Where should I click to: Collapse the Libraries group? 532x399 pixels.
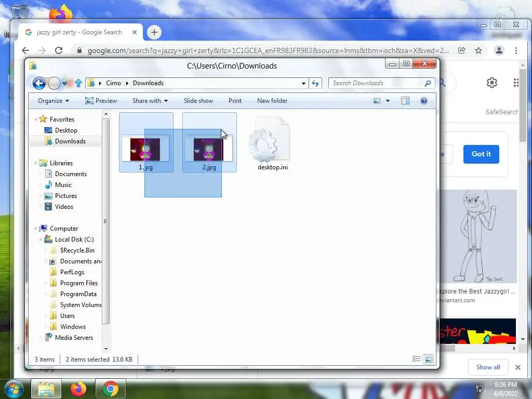point(36,163)
